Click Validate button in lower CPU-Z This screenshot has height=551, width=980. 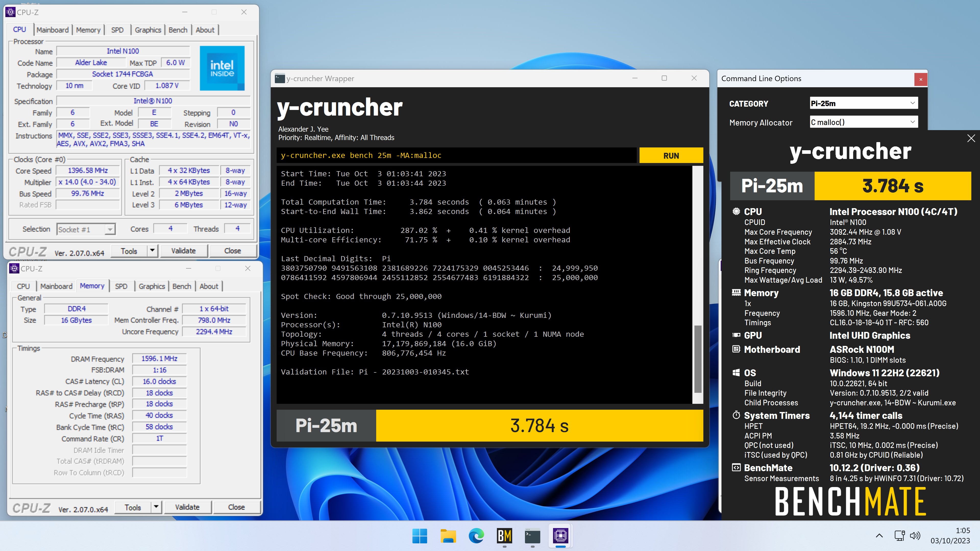click(x=187, y=507)
